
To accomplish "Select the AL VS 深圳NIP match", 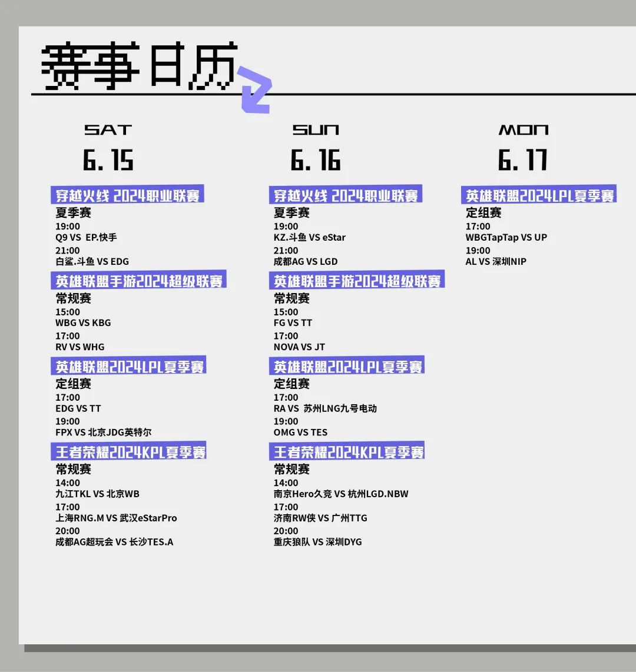I will pos(496,261).
